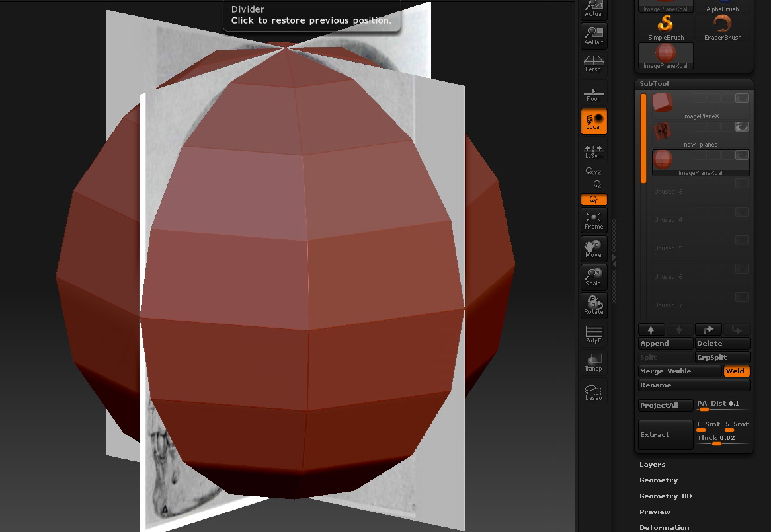
Task: Expand the Layers section
Action: pos(653,465)
